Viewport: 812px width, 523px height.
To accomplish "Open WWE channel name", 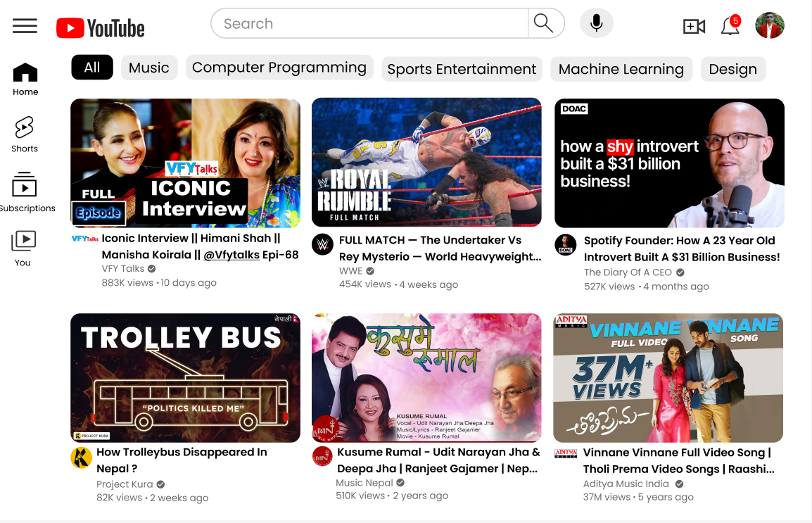I will pos(350,271).
